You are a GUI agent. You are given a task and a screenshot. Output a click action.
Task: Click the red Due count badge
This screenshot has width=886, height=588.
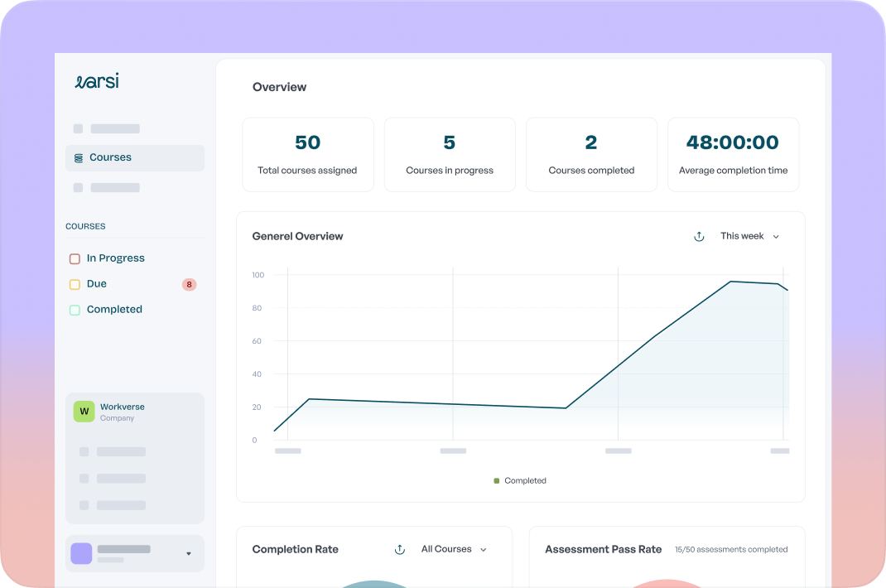[x=189, y=285]
